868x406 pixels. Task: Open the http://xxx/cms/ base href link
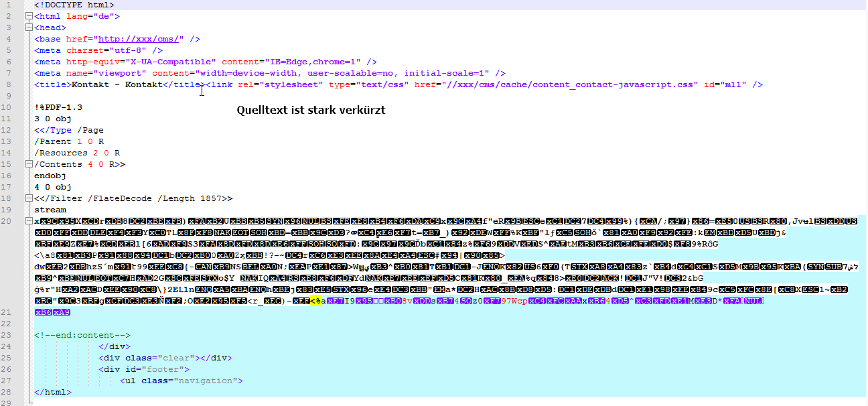140,39
